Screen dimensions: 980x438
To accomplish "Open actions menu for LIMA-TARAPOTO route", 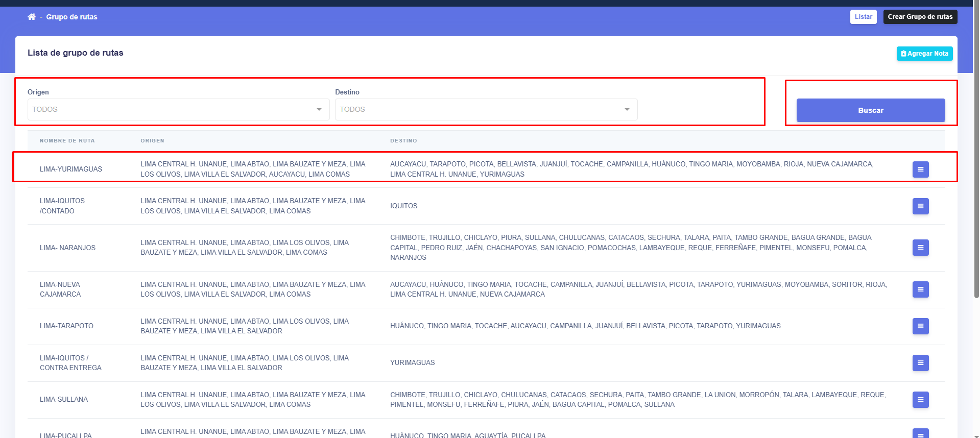I will pos(920,326).
